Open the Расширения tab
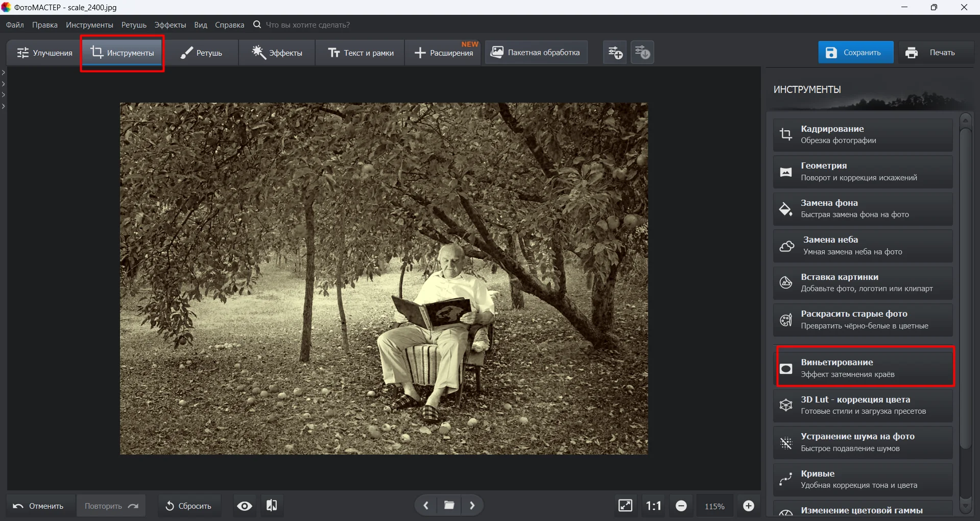The width and height of the screenshot is (980, 521). tap(443, 53)
